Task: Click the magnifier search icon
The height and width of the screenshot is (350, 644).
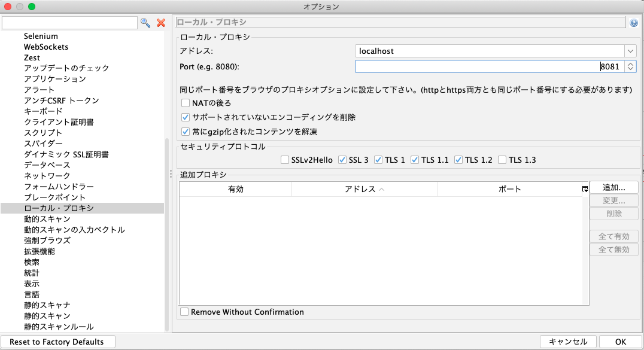Action: point(145,23)
